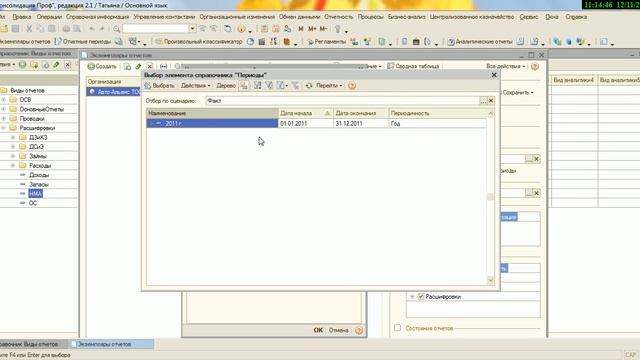Open the search field dropdown arrow
The height and width of the screenshot is (360, 640).
192,29
